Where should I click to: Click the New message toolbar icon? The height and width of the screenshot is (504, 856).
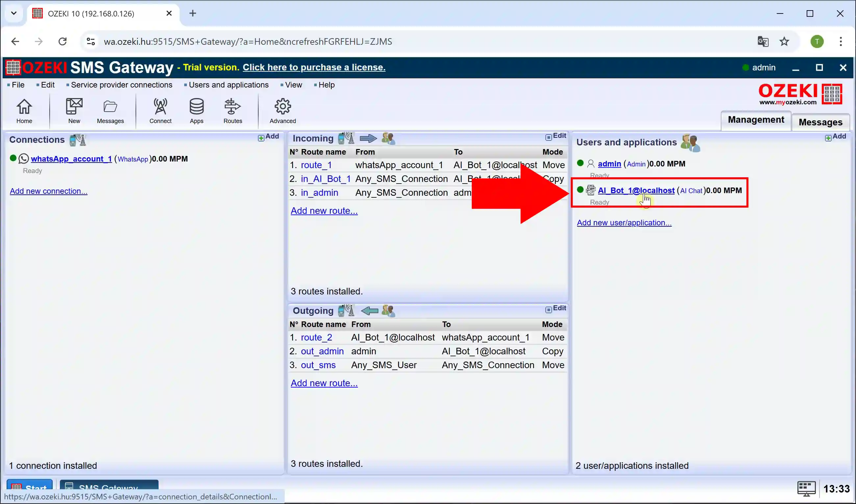click(x=74, y=112)
